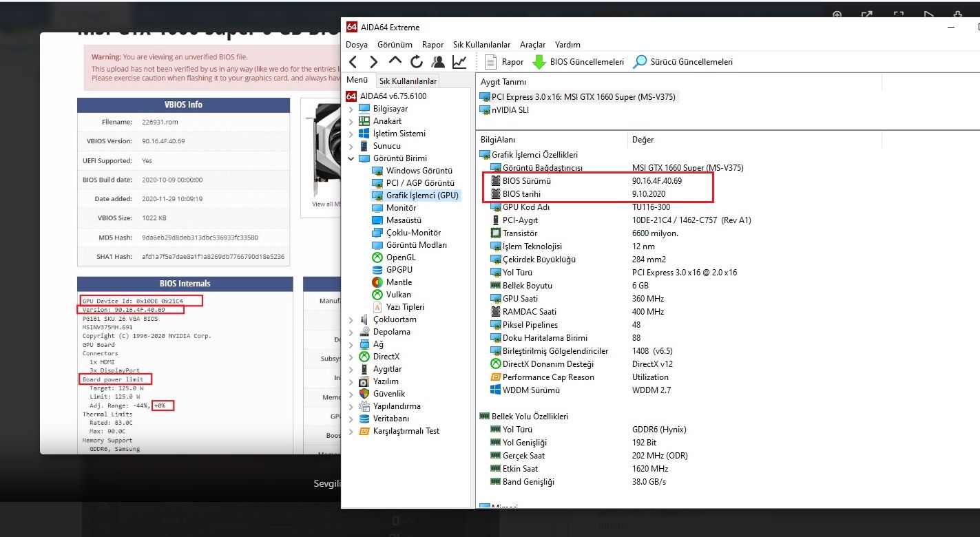This screenshot has width=980, height=537.
Task: Open the Sık Kullanılanlar menu
Action: click(x=481, y=45)
